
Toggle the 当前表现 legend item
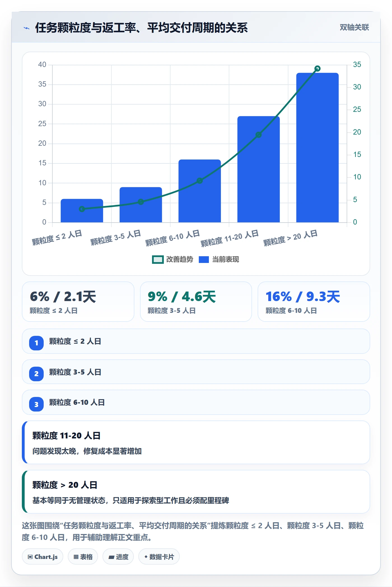(219, 260)
